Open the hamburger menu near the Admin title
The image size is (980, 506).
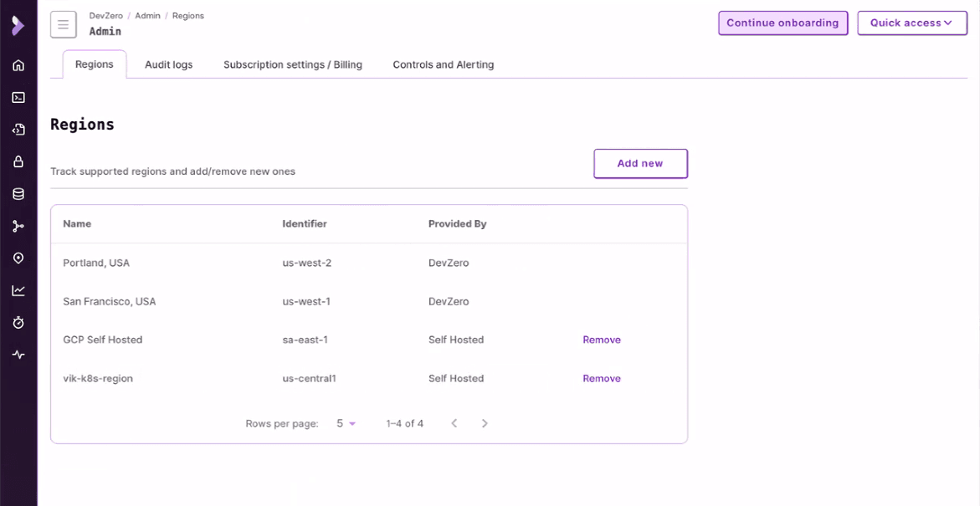click(63, 24)
